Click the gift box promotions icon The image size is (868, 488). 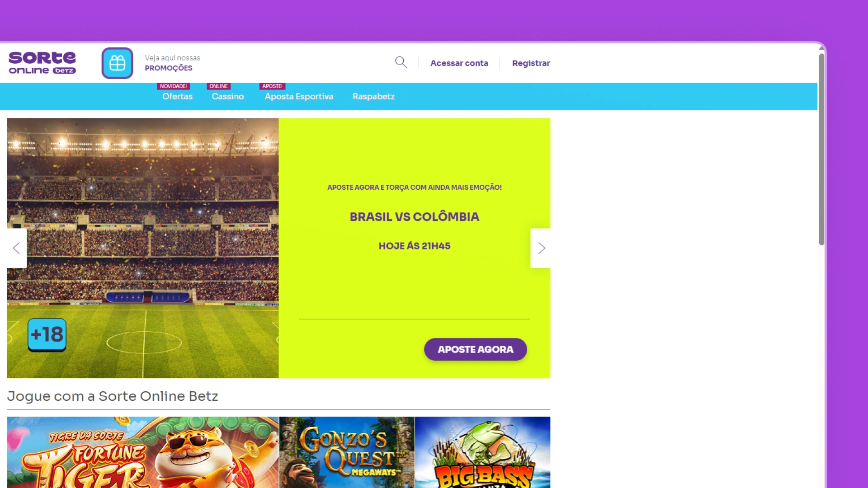pyautogui.click(x=117, y=63)
